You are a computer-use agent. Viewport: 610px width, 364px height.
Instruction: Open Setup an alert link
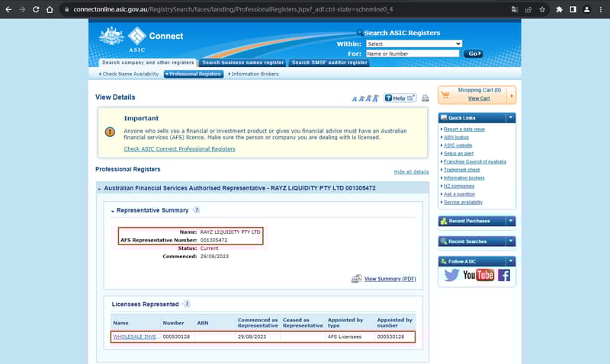point(459,154)
